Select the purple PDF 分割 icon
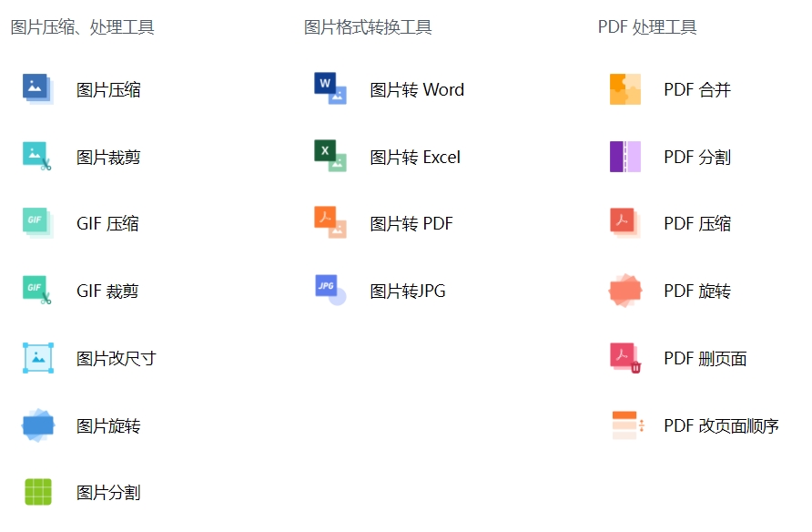Image resolution: width=812 pixels, height=532 pixels. tap(625, 157)
